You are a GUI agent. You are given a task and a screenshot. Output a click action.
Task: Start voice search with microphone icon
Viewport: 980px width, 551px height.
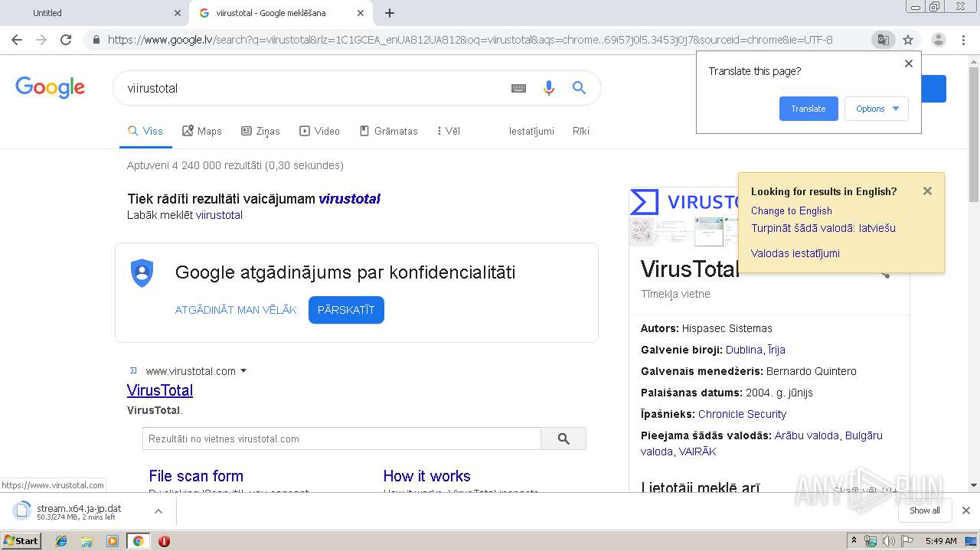pos(548,88)
